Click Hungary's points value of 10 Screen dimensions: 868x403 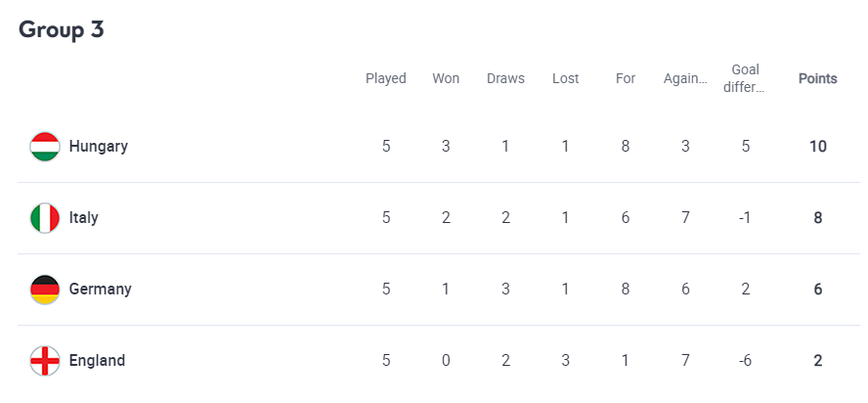point(818,147)
